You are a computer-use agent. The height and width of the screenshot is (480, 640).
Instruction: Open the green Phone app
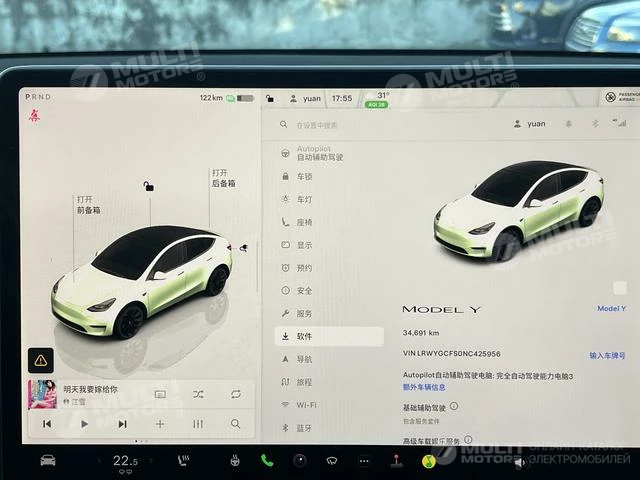tap(267, 461)
